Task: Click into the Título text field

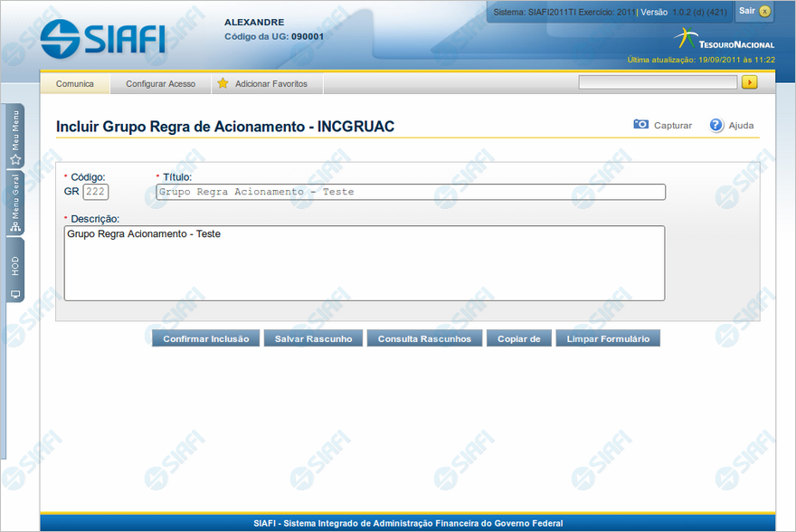Action: [410, 192]
